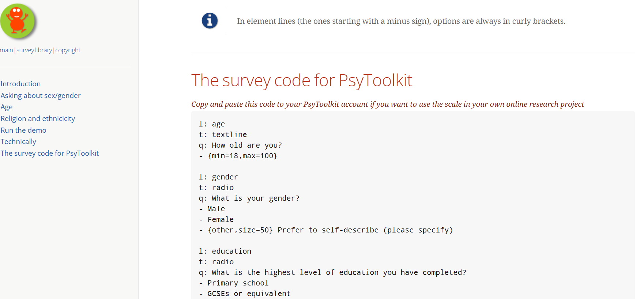Select sidebar link The survey code for PsyToolkit
Screen dimensions: 644x299
50,153
